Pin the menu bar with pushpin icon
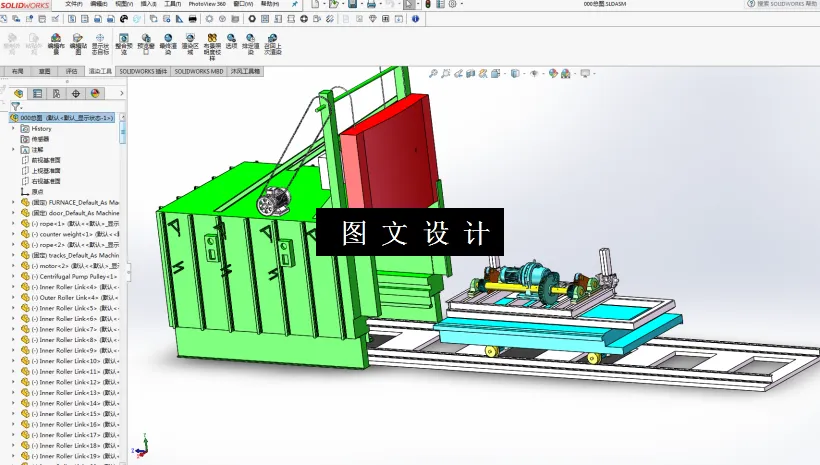This screenshot has width=820, height=465. [294, 4]
